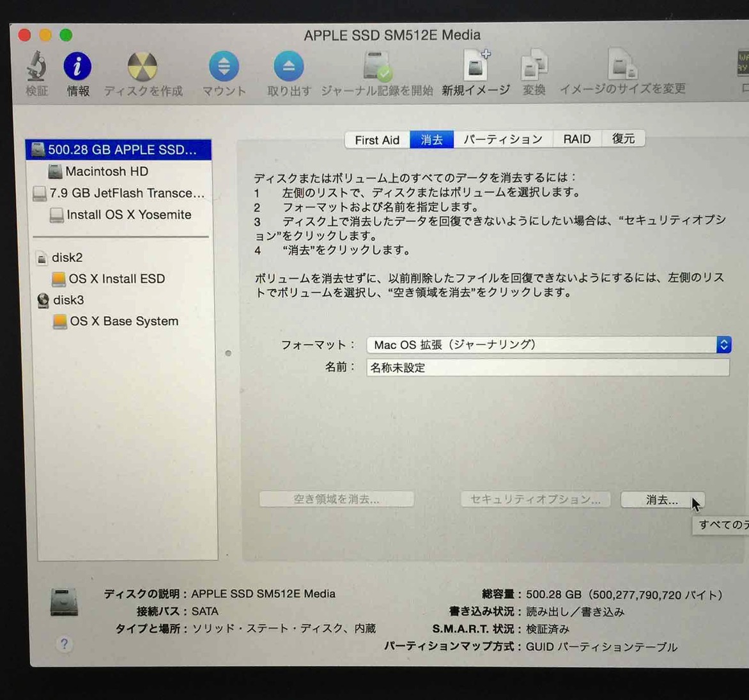Viewport: 749px width, 700px height.
Task: Click the マウント (Mount) toolbar icon
Action: coord(224,66)
